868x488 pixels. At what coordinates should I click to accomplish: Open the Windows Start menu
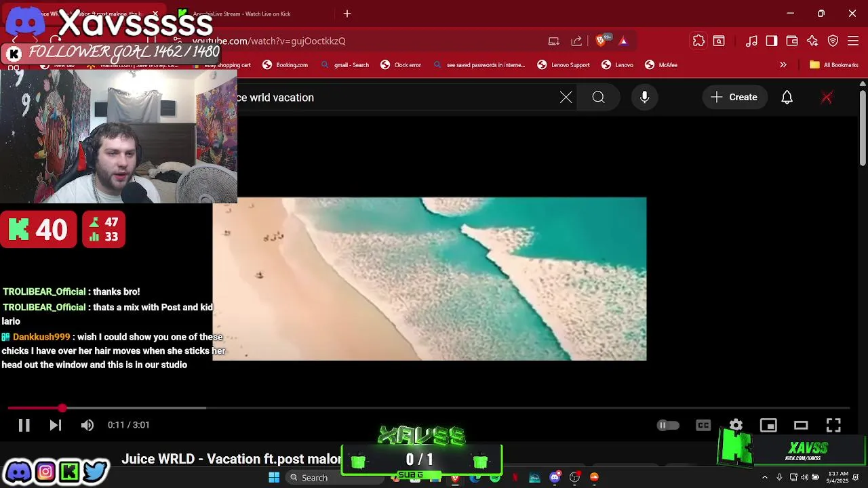274,478
